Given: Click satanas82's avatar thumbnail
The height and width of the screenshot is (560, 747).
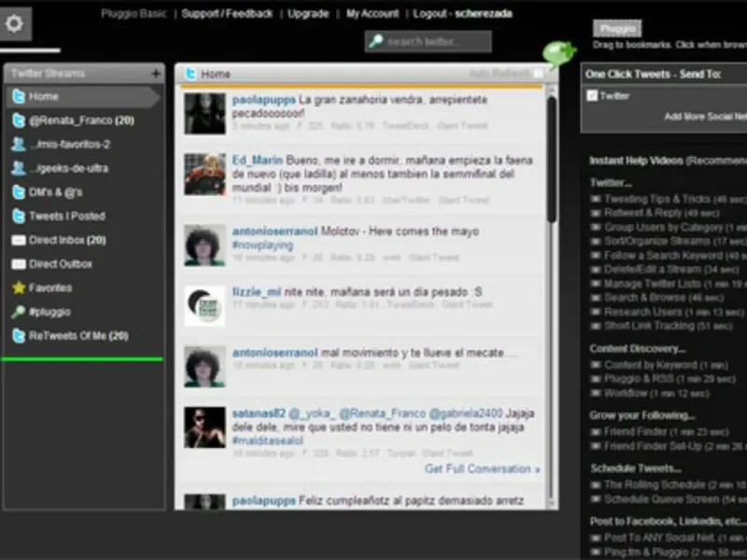Looking at the screenshot, I should tap(204, 427).
